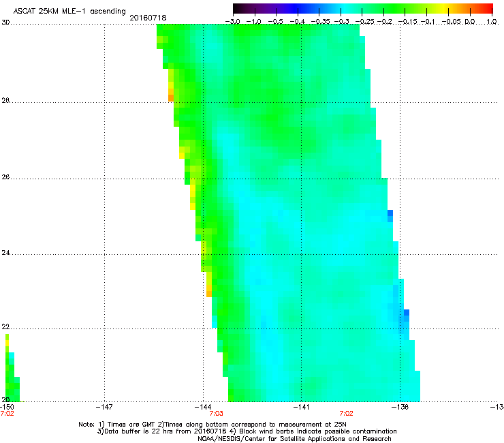The image size is (504, 443).
Task: Click the color bar label "-0.2"
Action: click(x=385, y=22)
